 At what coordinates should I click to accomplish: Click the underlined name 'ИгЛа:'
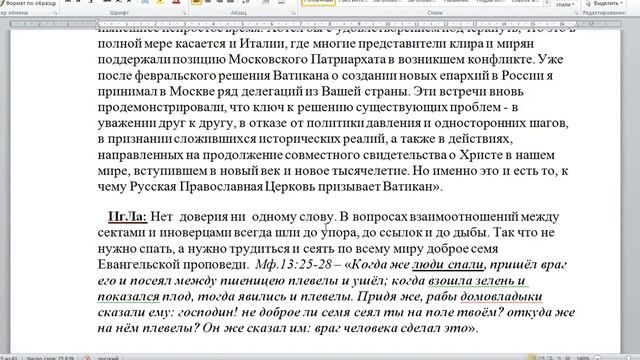[127, 216]
